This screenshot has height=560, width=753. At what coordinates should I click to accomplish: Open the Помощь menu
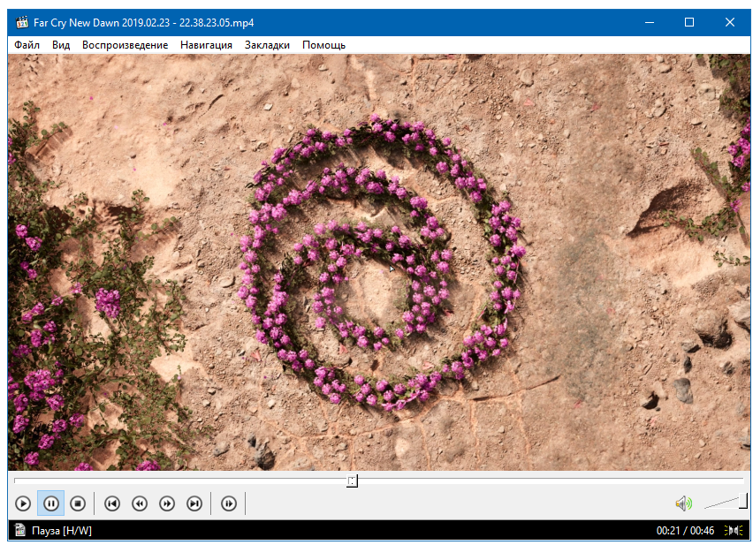coord(323,45)
